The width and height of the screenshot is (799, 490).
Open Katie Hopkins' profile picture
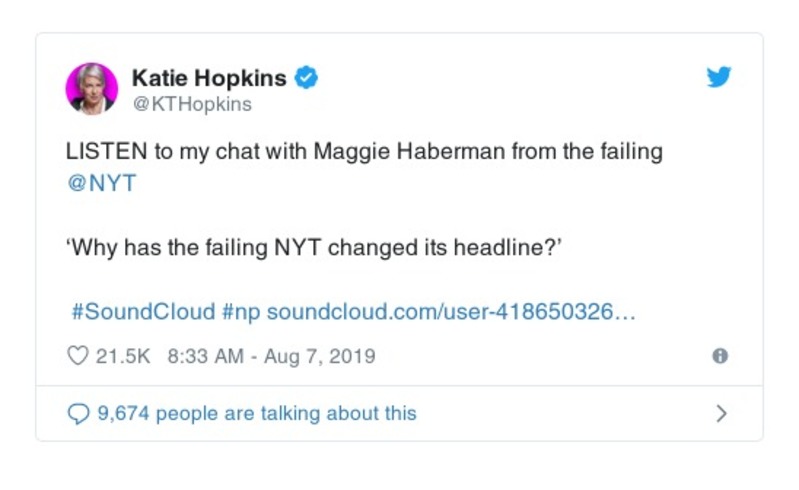[x=92, y=89]
